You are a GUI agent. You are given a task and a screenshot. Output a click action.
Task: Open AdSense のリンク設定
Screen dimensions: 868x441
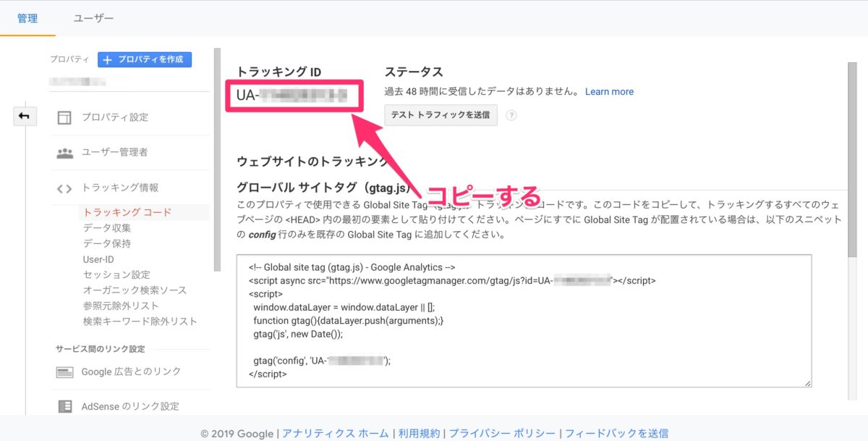pyautogui.click(x=130, y=406)
